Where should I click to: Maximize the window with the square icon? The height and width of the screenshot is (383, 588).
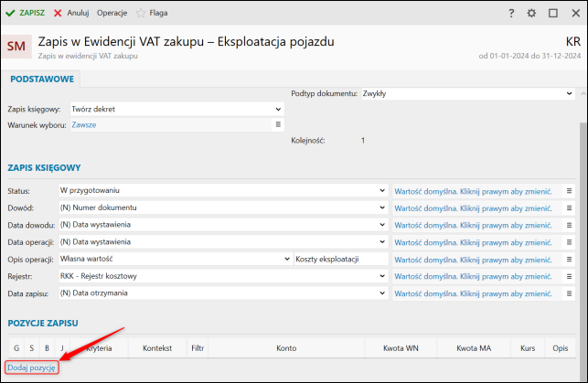553,14
